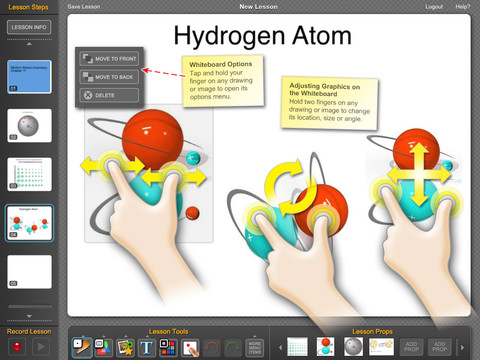480x360 pixels.
Task: Click Save Lesson
Action: coord(84,7)
